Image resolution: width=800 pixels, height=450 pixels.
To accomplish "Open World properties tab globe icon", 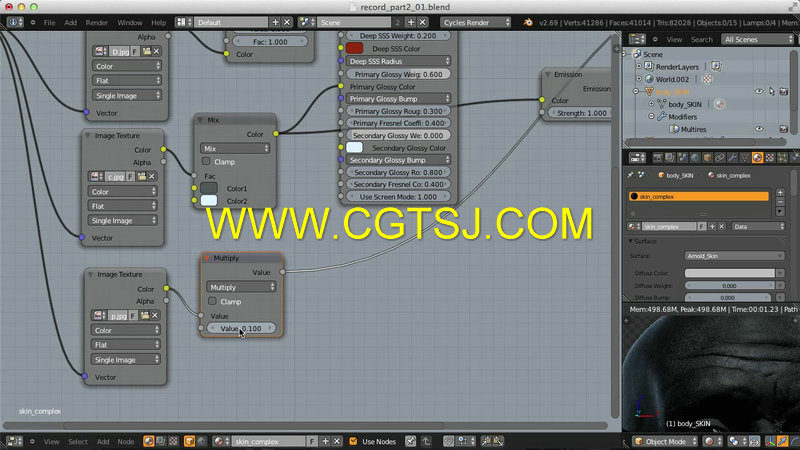I will [x=694, y=158].
